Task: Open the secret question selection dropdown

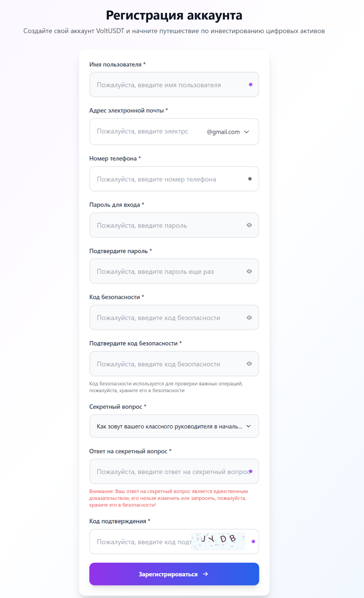Action: 174,426
